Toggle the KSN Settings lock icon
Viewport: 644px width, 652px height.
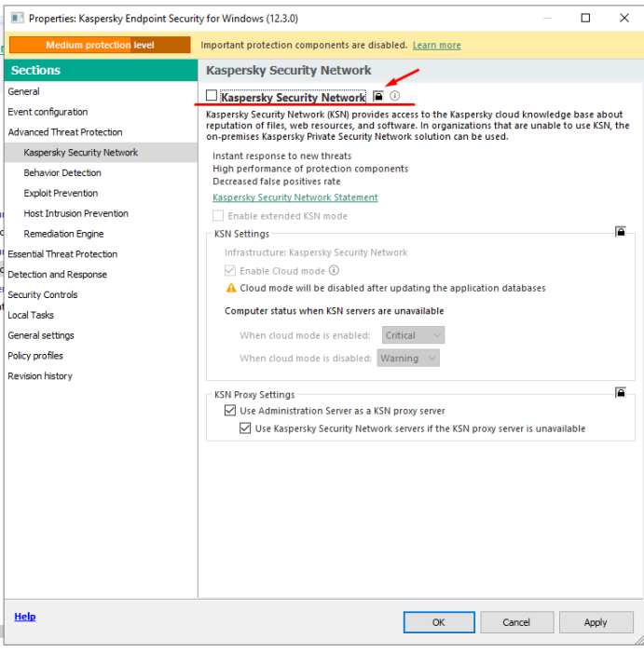[621, 232]
